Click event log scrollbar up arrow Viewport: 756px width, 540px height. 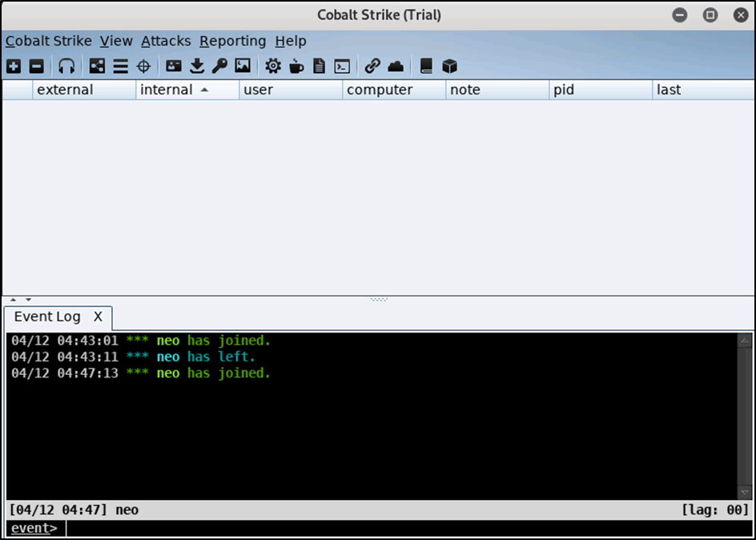745,341
